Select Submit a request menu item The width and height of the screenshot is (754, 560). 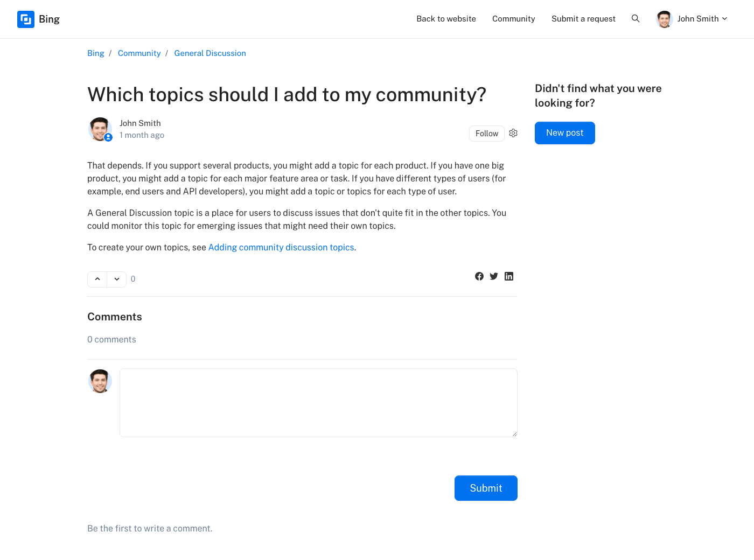[583, 19]
